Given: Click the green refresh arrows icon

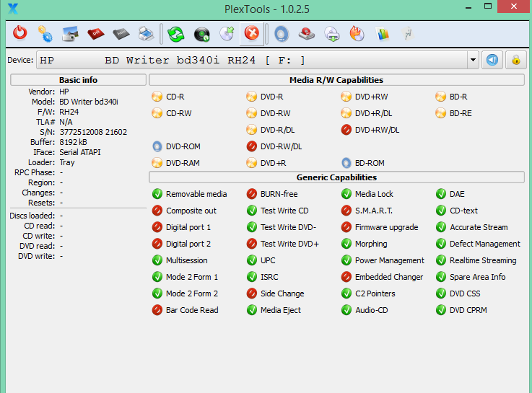Looking at the screenshot, I should (x=176, y=34).
